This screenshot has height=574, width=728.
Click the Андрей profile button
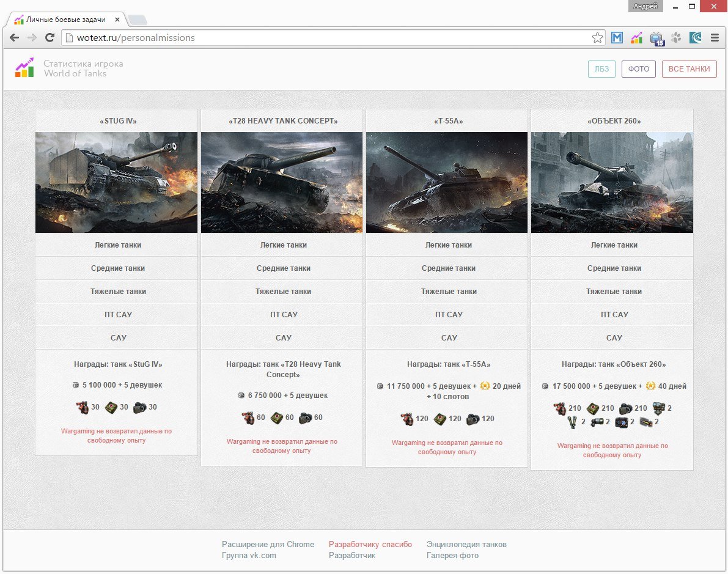645,6
